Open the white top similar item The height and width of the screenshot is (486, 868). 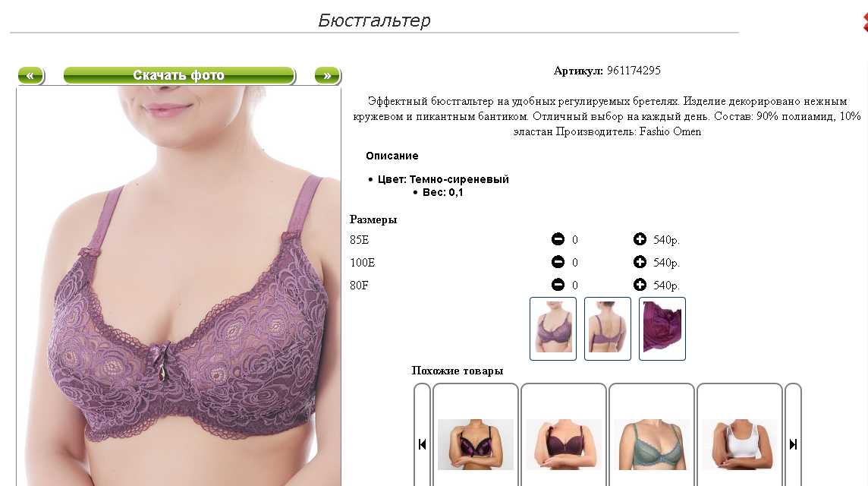click(740, 444)
